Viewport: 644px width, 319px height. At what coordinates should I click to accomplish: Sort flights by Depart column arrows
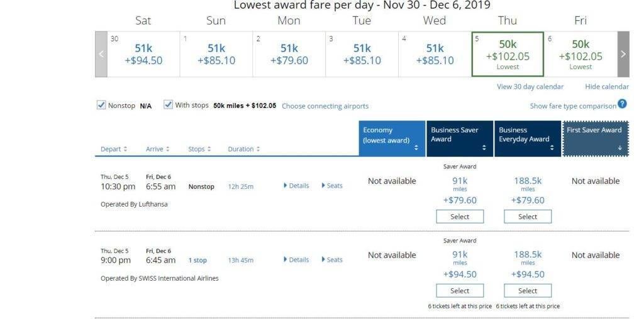pos(125,149)
